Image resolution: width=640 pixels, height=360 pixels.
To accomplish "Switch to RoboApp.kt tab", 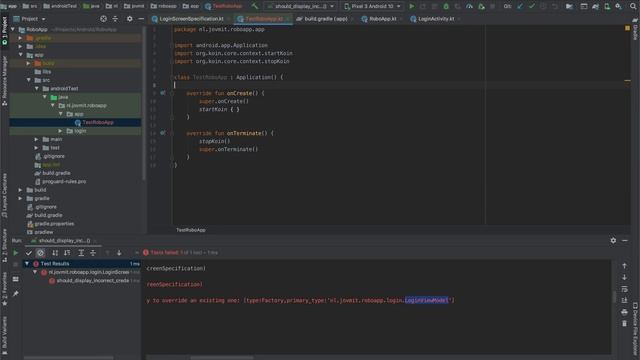I will click(x=382, y=19).
